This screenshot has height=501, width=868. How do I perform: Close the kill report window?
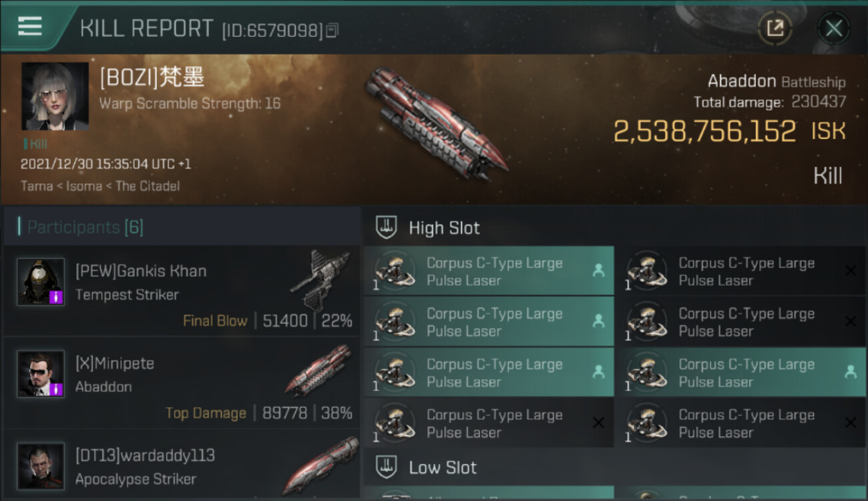(x=833, y=28)
